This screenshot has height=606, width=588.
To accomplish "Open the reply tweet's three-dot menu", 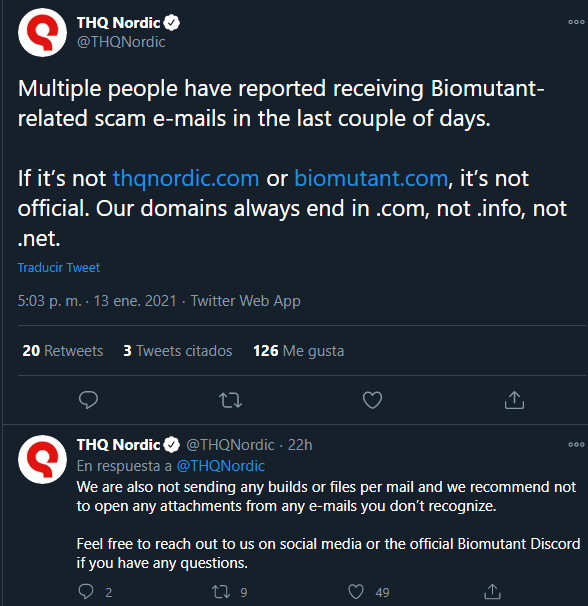I will click(x=576, y=444).
